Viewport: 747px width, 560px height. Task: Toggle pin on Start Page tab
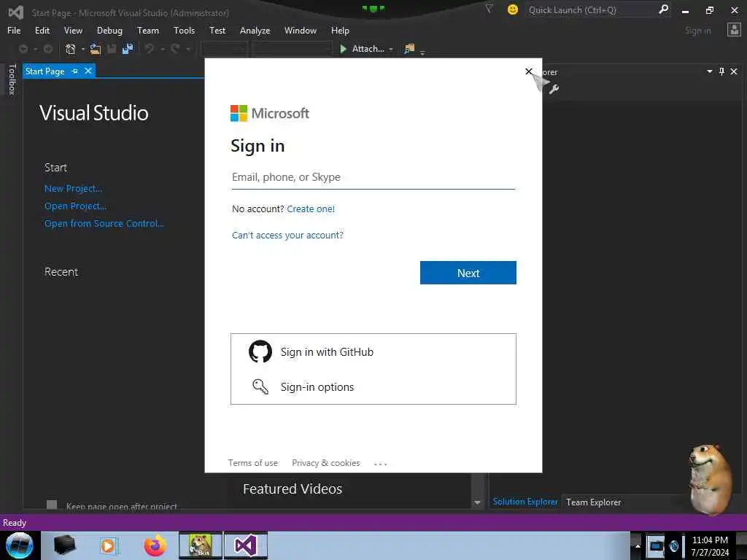click(75, 71)
